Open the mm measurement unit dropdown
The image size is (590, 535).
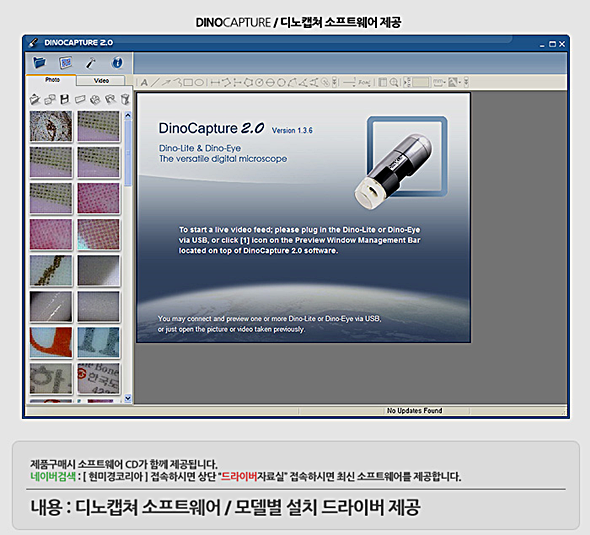click(x=438, y=82)
